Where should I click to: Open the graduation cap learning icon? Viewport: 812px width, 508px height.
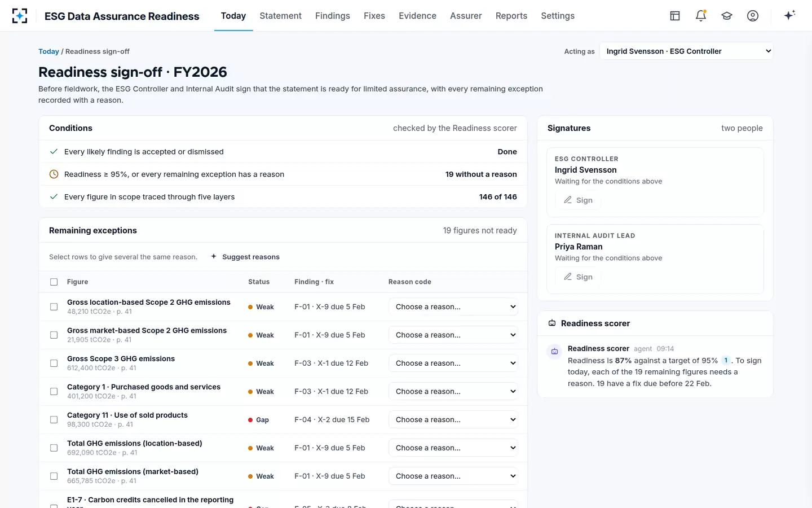tap(727, 16)
